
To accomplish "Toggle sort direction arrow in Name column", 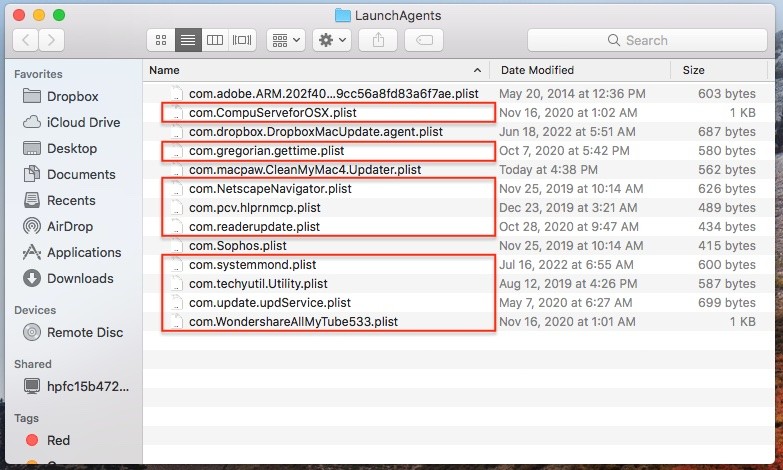I will [477, 70].
